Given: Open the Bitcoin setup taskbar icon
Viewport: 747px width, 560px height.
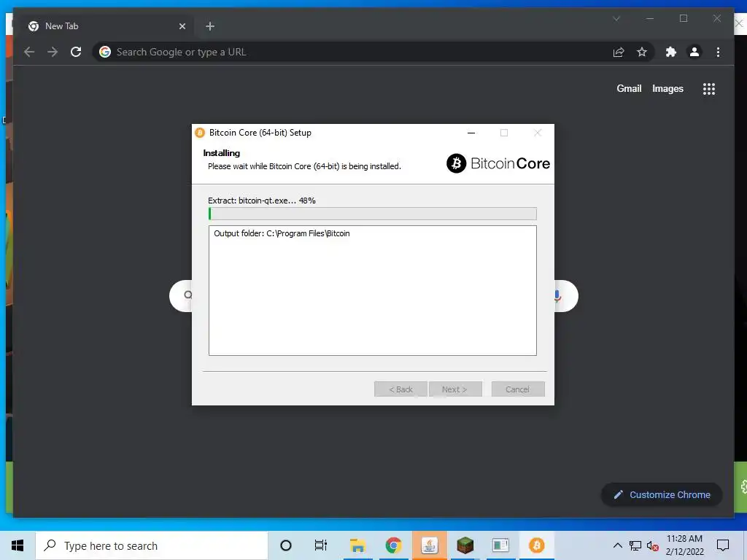Looking at the screenshot, I should [x=536, y=545].
